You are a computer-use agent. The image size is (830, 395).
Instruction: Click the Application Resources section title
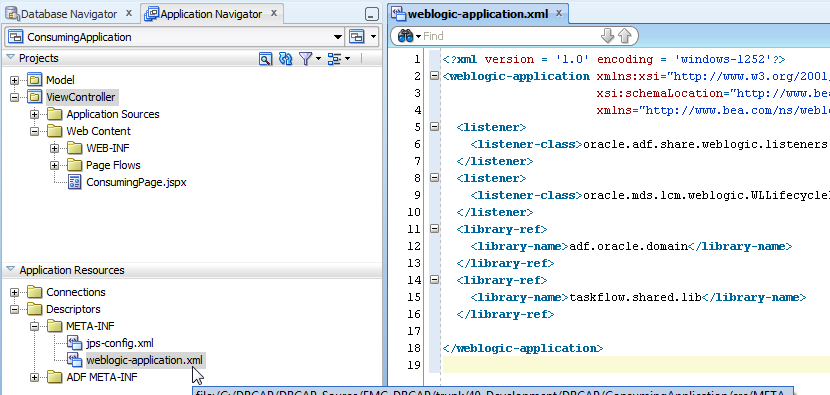coord(72,270)
